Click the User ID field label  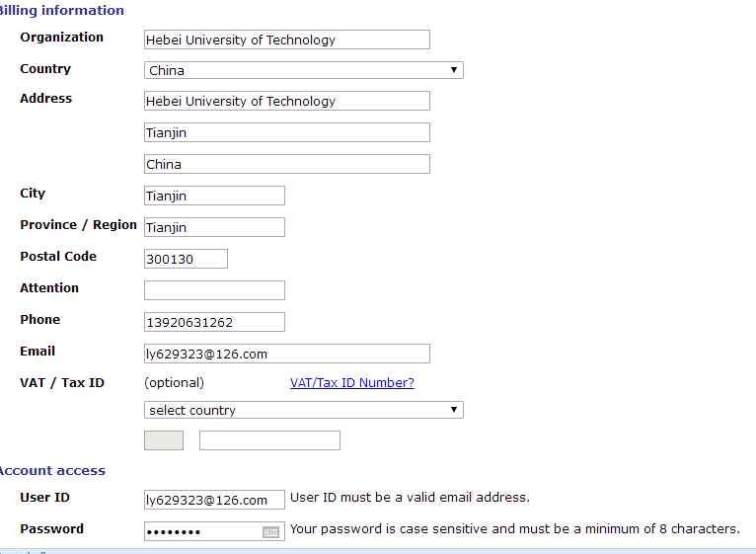[x=44, y=498]
